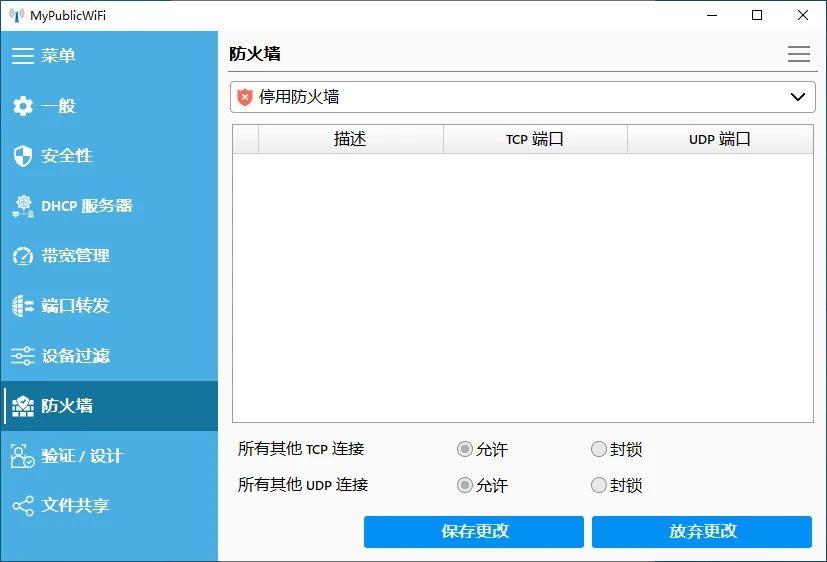Click the DHCP 服务器 network icon

pyautogui.click(x=23, y=206)
